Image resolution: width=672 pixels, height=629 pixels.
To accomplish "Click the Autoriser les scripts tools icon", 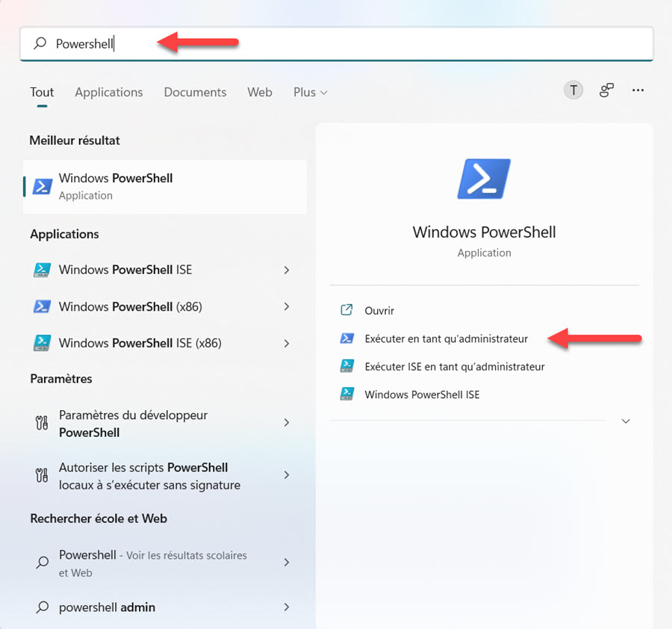I will click(x=42, y=475).
